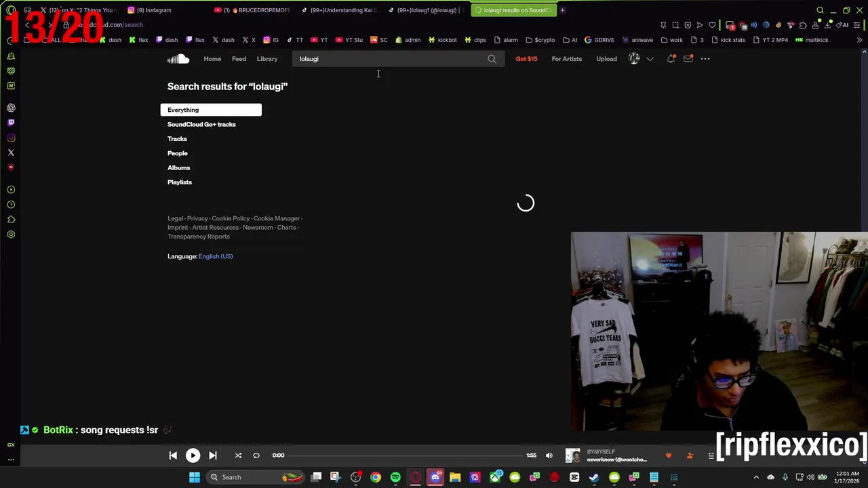The image size is (868, 488).
Task: Open the work bookmarks folder
Action: (671, 40)
